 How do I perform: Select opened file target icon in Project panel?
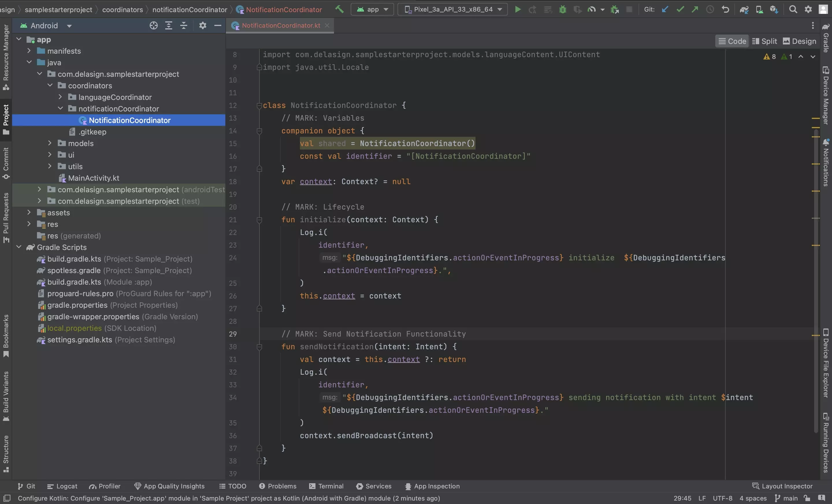pos(154,26)
